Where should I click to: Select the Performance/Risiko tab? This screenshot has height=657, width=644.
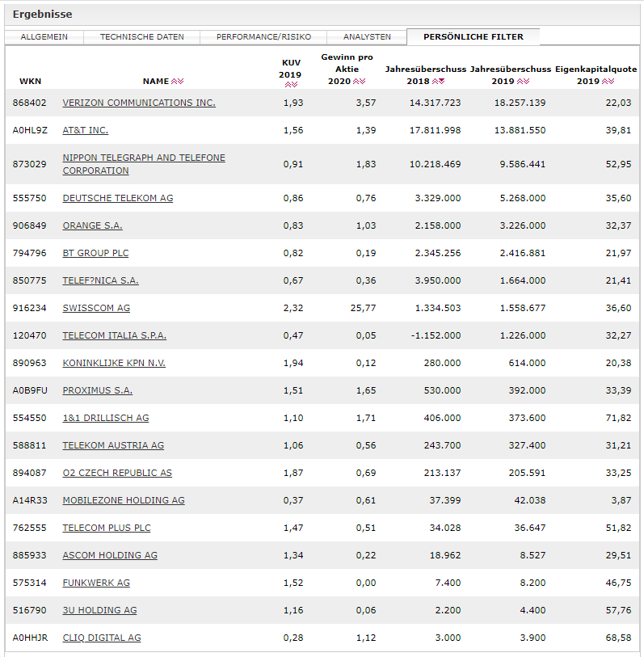pos(263,37)
